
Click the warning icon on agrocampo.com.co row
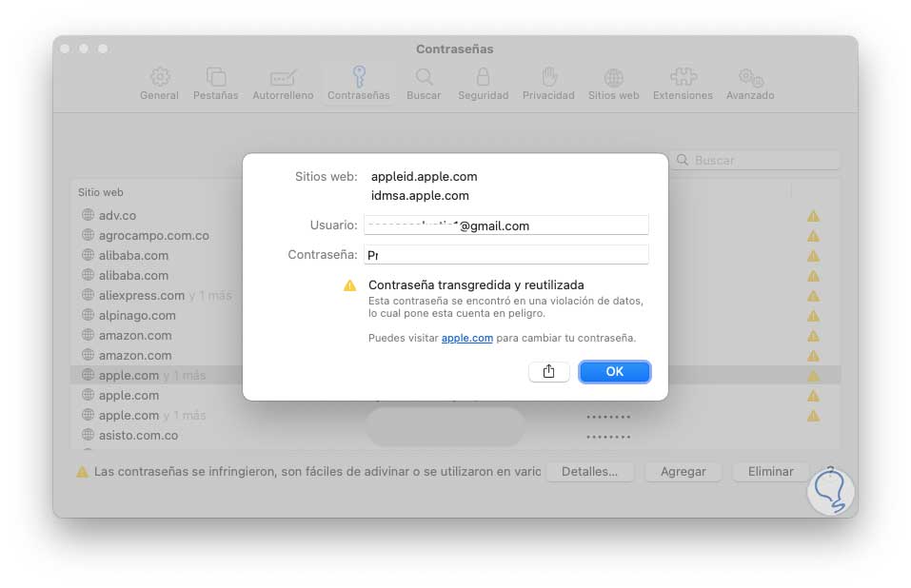(x=813, y=236)
